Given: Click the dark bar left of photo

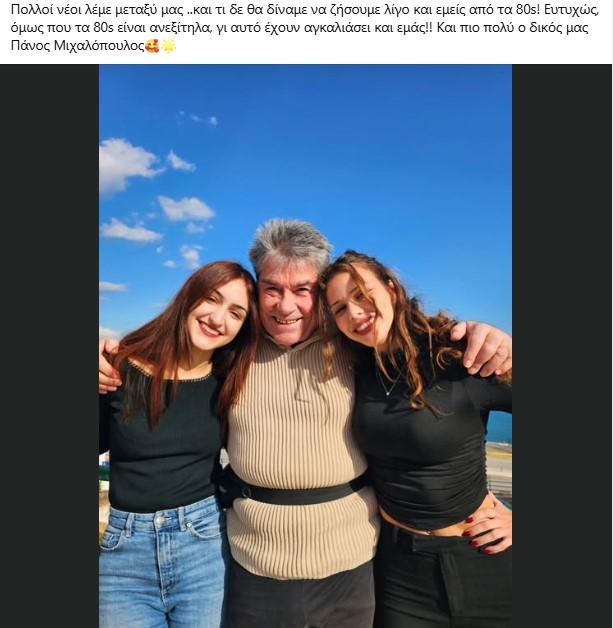Looking at the screenshot, I should point(50,346).
